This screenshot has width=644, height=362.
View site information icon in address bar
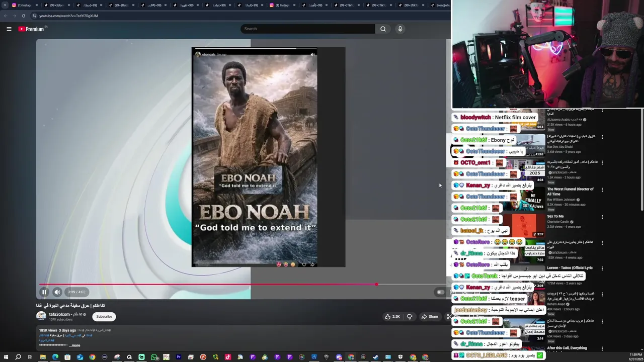click(x=34, y=16)
